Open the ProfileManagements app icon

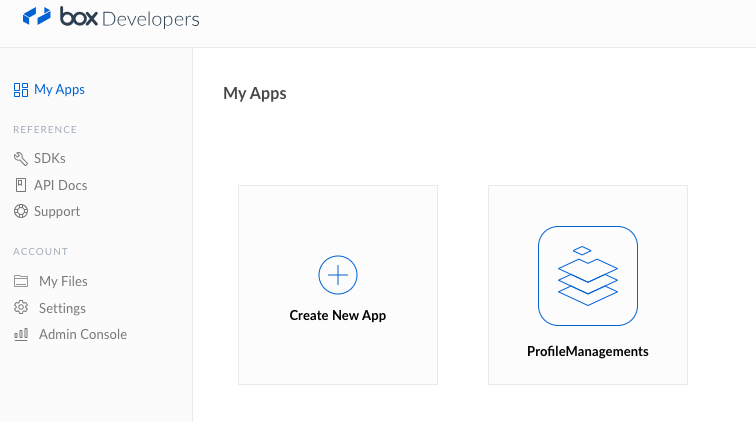coord(588,276)
